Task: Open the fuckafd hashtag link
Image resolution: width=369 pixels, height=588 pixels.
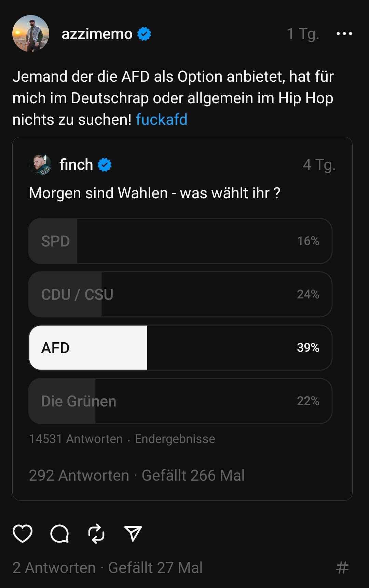Action: coord(162,120)
